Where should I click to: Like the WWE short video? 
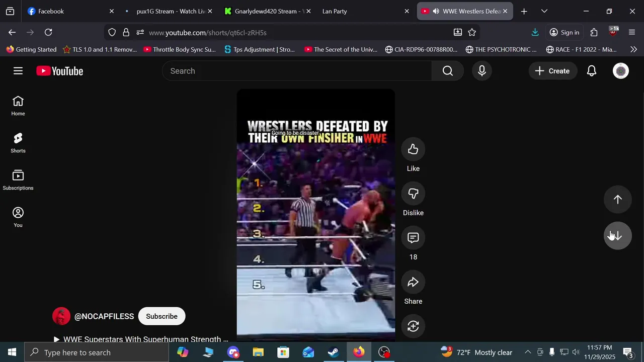413,149
